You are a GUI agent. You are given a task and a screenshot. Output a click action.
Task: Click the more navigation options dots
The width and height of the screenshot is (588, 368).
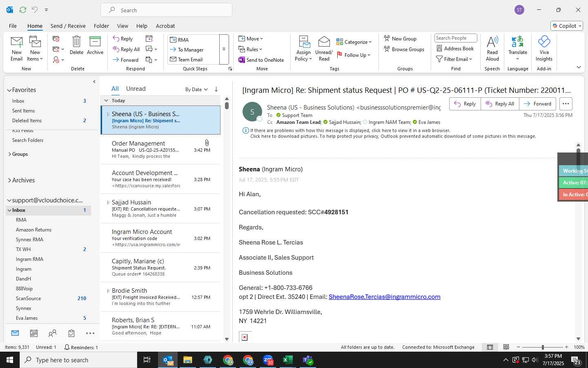pos(90,333)
